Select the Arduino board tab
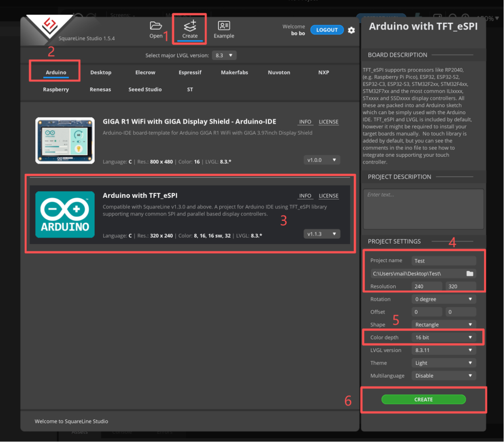This screenshot has height=442, width=504. coord(56,73)
